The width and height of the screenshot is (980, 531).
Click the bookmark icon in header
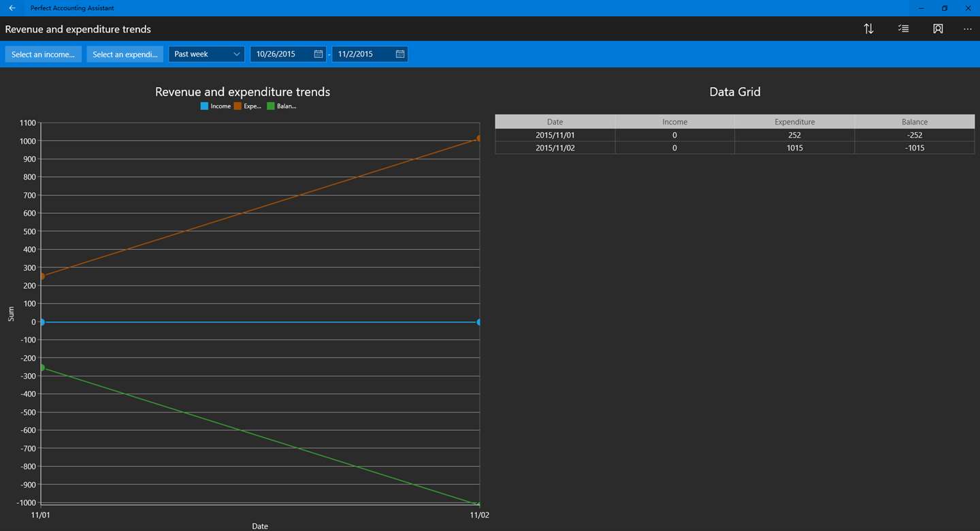pos(938,29)
